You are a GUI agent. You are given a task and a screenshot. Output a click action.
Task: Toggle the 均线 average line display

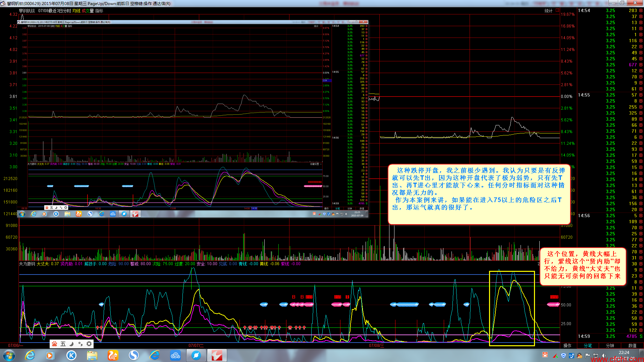pyautogui.click(x=76, y=11)
